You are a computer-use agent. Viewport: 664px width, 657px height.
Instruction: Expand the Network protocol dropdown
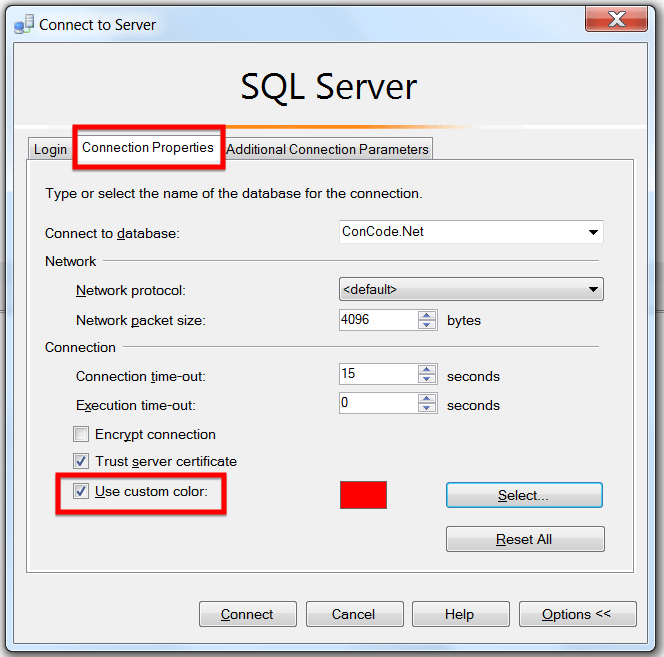594,290
